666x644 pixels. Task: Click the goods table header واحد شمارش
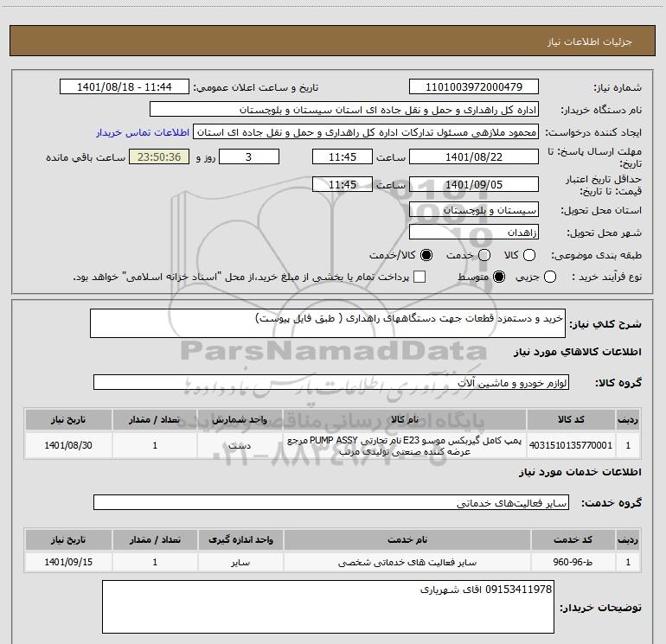(x=240, y=420)
